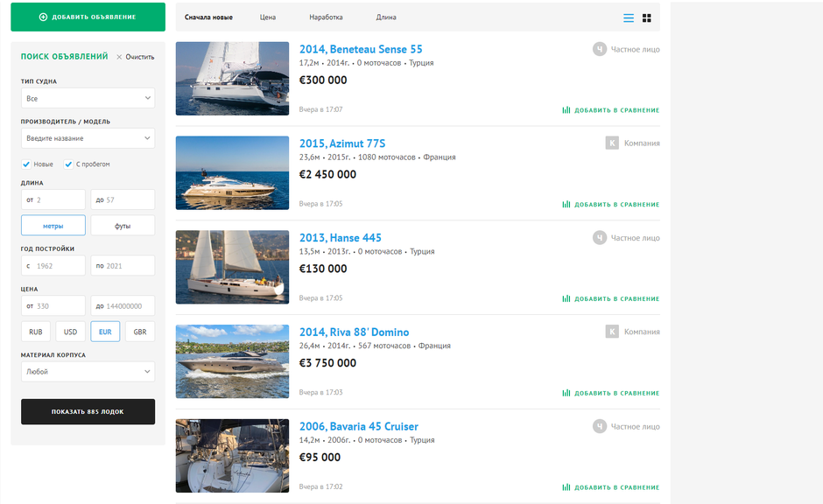Select футы as length unit
Viewport: 823px width, 504px height.
[x=123, y=226]
